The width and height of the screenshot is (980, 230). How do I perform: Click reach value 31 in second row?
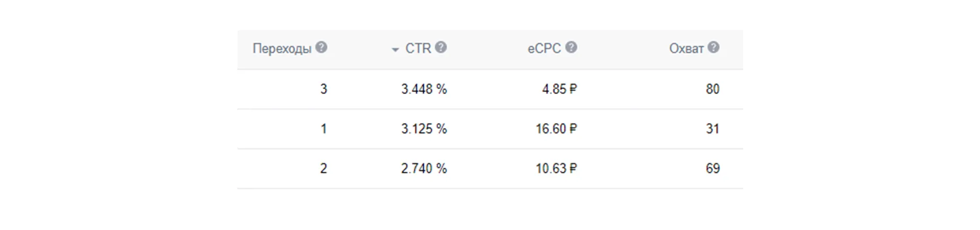tap(713, 129)
